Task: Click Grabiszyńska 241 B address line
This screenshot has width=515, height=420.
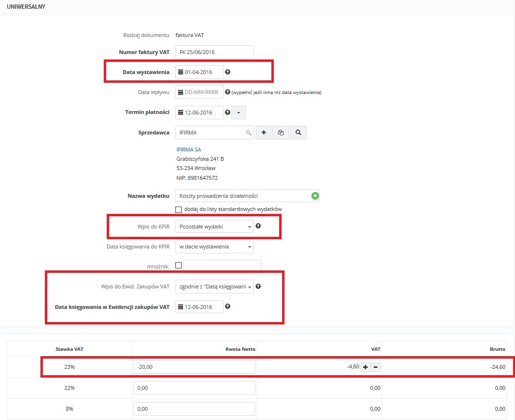Action: coord(200,159)
